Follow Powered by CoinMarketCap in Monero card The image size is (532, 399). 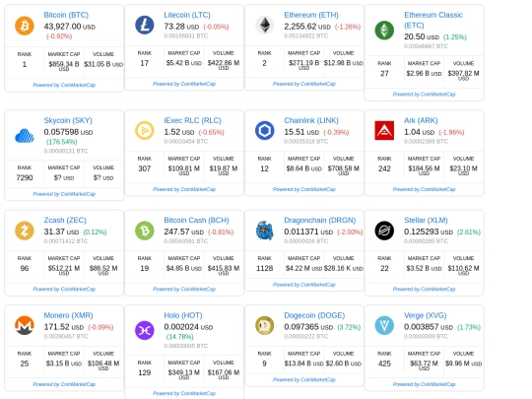(64, 384)
